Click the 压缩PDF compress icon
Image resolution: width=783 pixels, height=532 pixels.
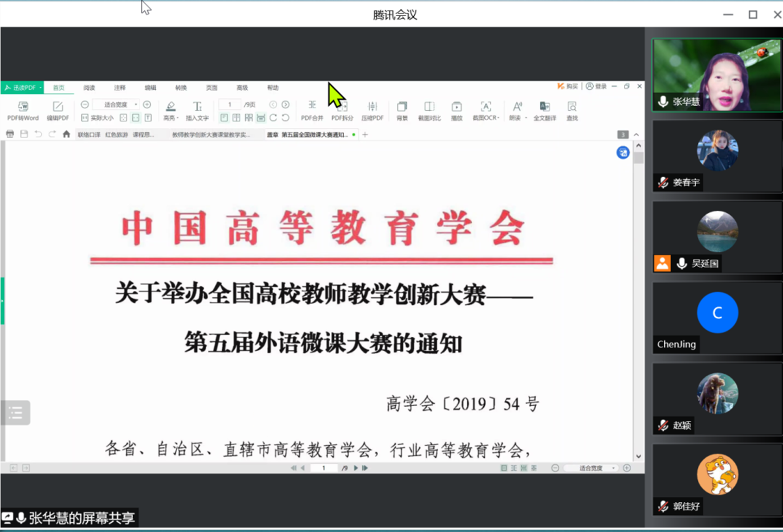tap(372, 111)
